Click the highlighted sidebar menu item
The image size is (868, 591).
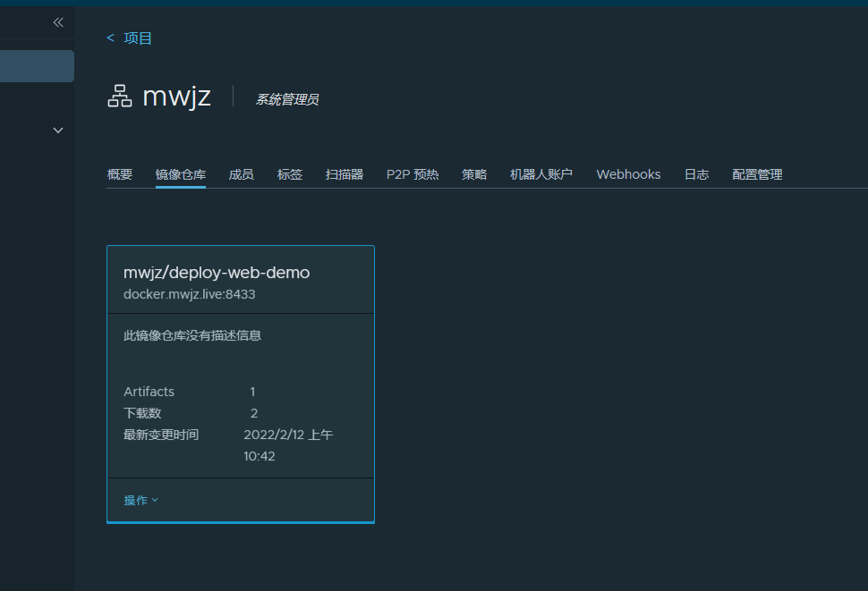37,66
